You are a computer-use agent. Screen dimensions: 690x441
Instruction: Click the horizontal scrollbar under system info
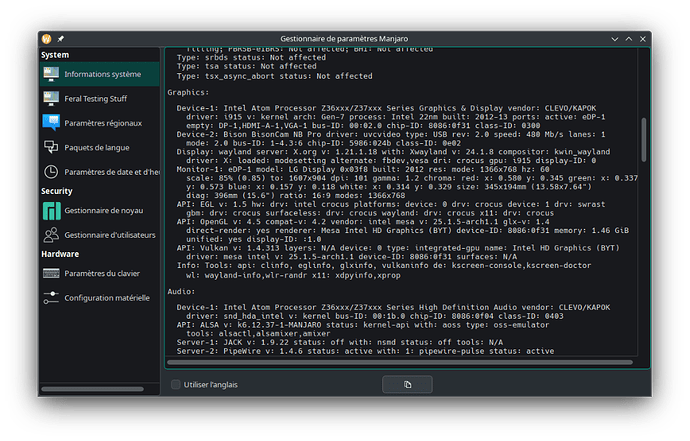pos(400,363)
